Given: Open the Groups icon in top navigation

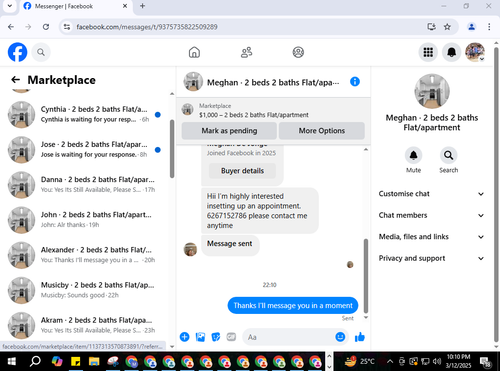Looking at the screenshot, I should click(298, 52).
